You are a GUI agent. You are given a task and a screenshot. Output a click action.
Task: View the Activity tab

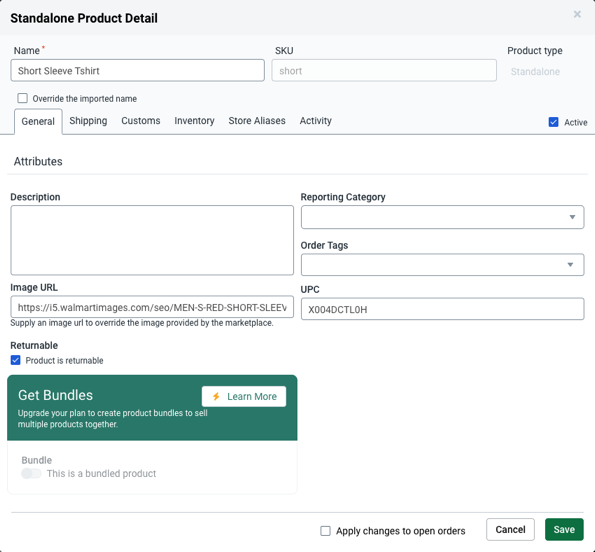click(315, 121)
